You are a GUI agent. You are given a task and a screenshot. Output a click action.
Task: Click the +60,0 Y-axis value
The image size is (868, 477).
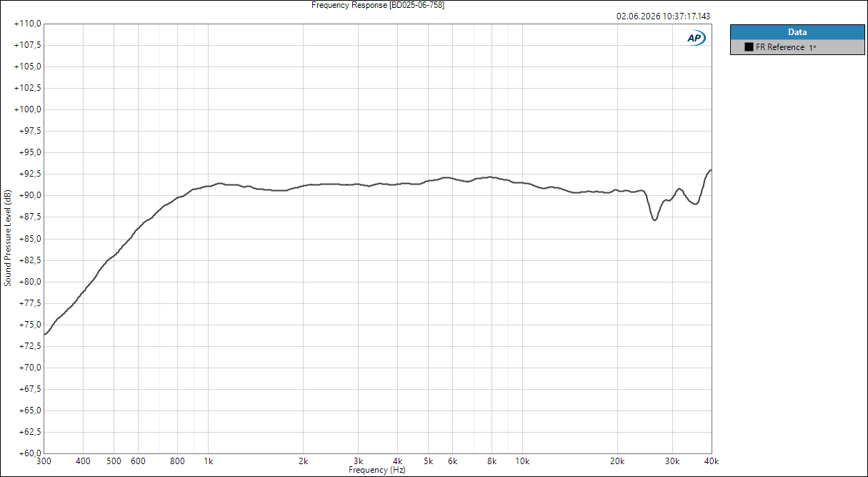click(x=30, y=453)
